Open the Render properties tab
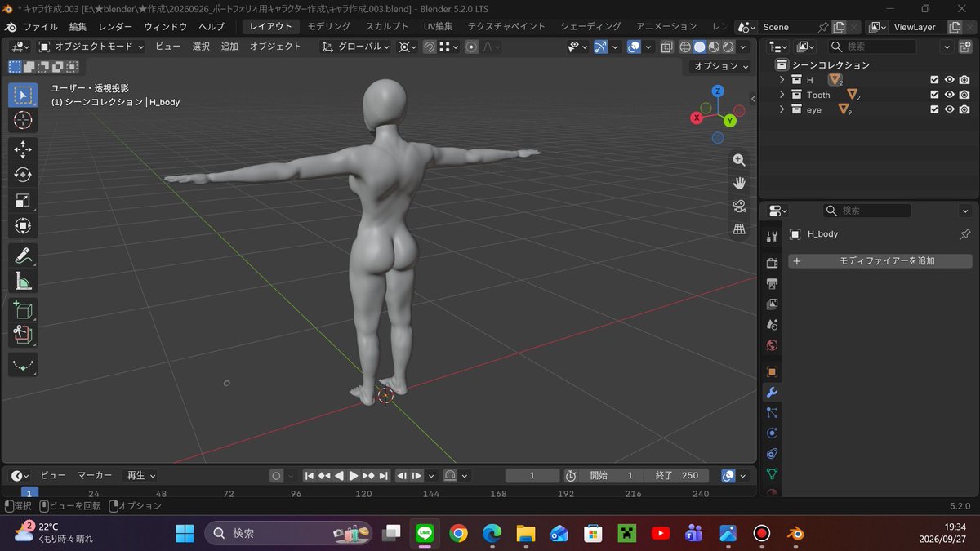The height and width of the screenshot is (551, 980). coord(772,263)
